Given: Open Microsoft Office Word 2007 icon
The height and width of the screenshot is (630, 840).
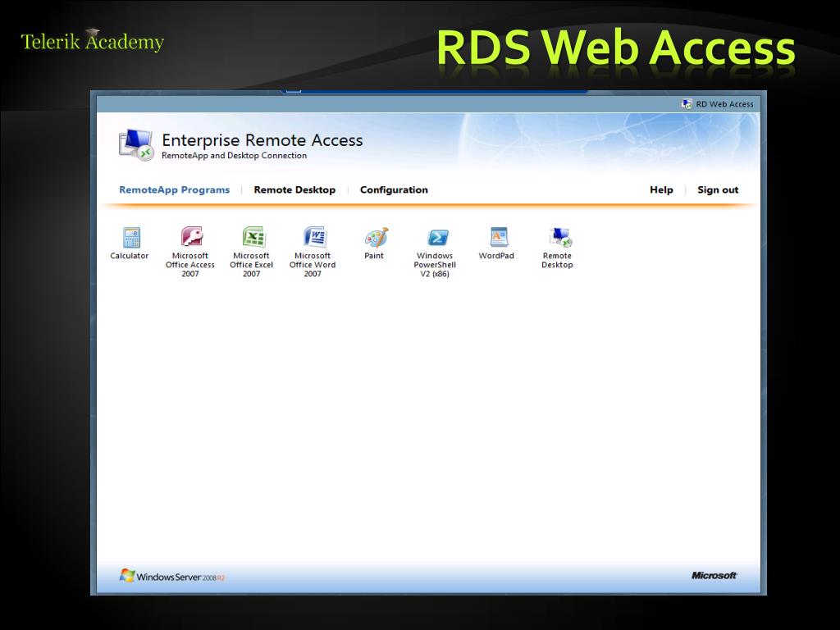Looking at the screenshot, I should tap(315, 237).
